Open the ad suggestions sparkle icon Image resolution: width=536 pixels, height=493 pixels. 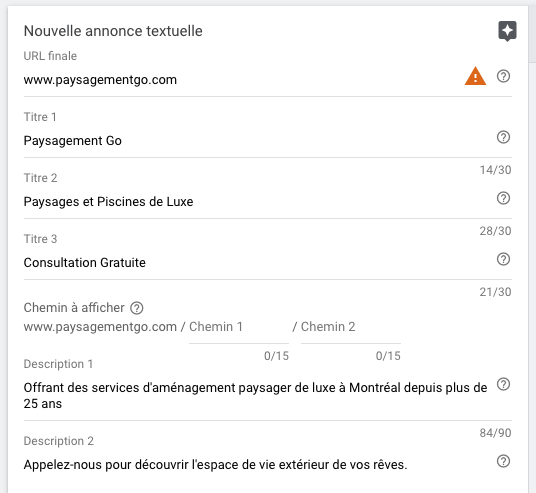tap(507, 31)
